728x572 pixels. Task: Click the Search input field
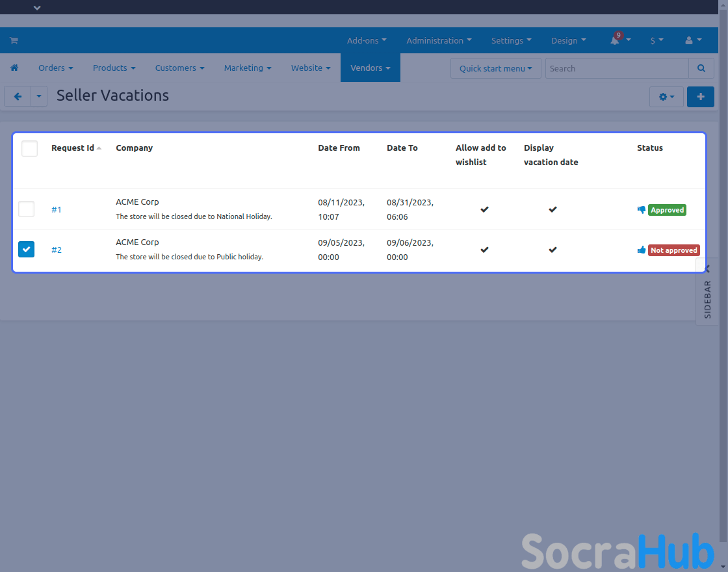click(x=616, y=68)
